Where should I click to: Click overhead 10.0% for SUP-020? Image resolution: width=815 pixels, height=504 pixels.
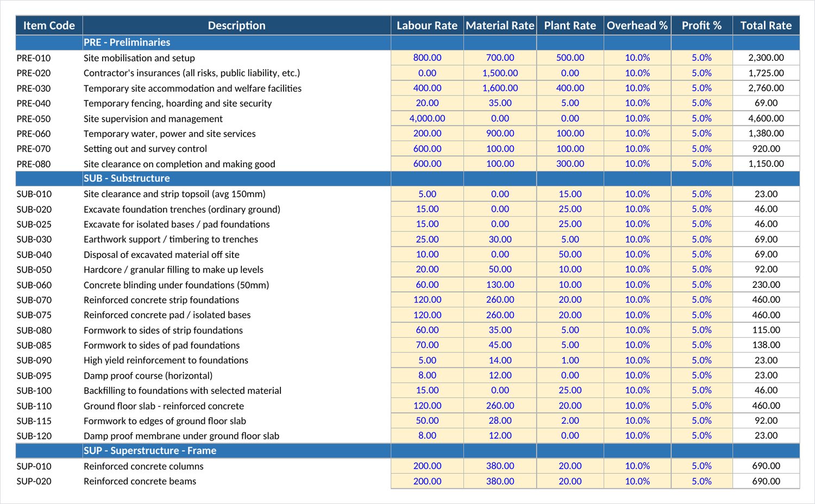point(637,481)
